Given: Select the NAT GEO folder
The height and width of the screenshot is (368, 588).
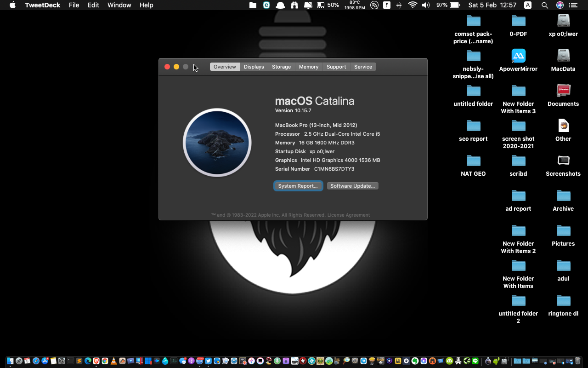Looking at the screenshot, I should 473,166.
